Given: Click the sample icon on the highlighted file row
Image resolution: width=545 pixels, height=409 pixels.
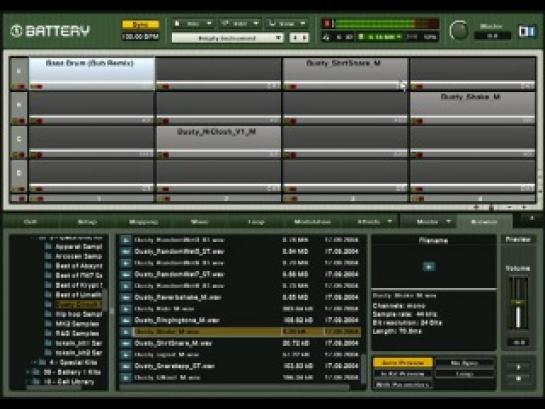Looking at the screenshot, I should tap(125, 332).
